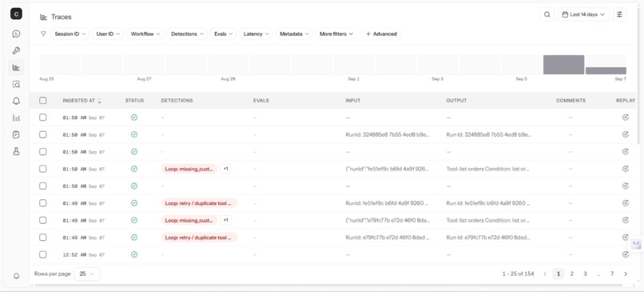
Task: Click the funnel filter icon
Action: (43, 34)
